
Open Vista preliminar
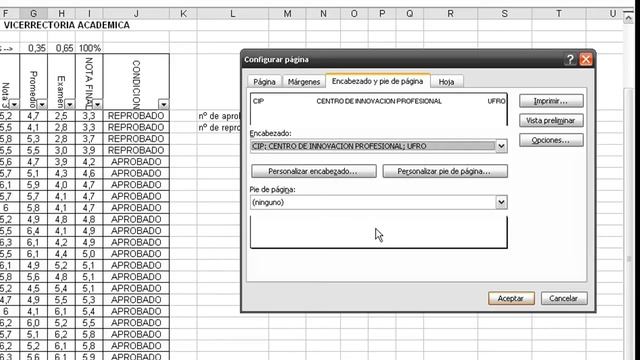coord(551,120)
